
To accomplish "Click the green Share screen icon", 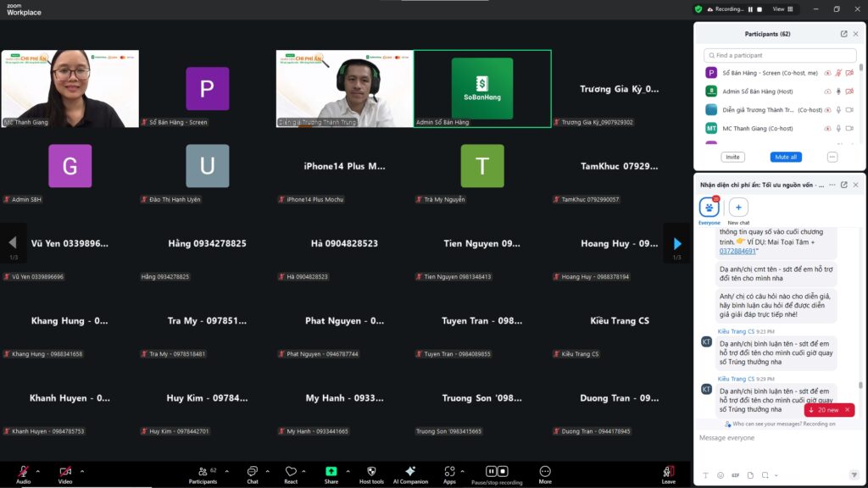I will click(x=331, y=472).
